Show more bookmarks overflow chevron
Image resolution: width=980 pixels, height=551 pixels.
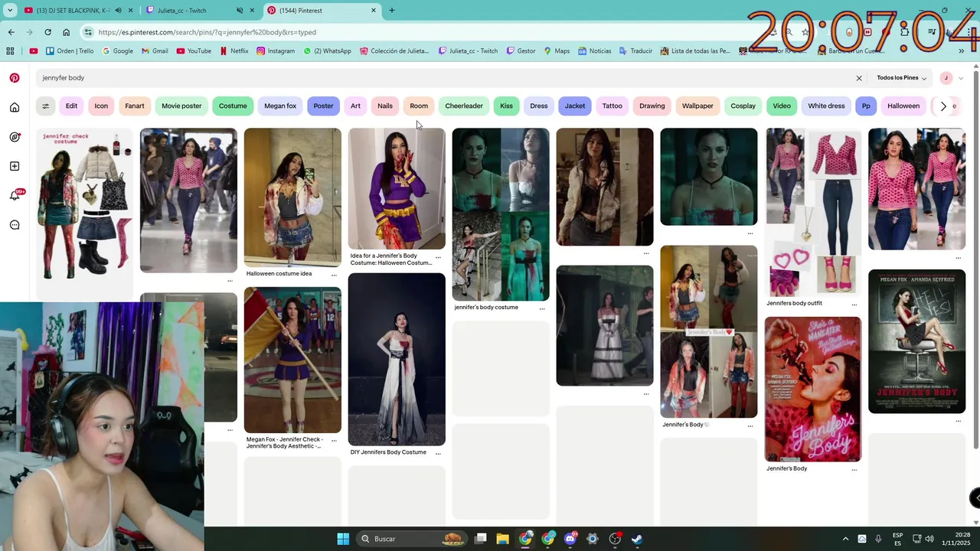coord(962,51)
